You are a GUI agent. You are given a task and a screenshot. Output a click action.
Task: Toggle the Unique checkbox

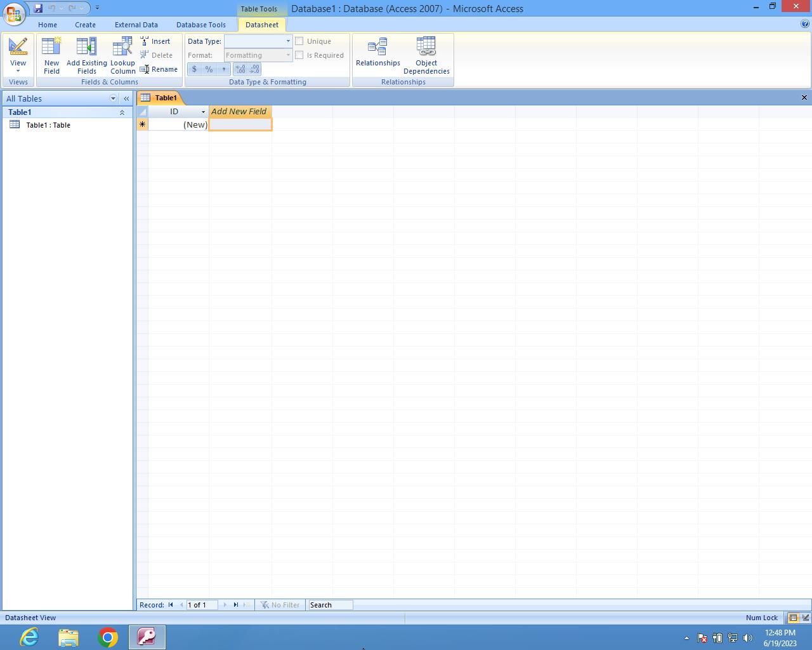pos(299,41)
